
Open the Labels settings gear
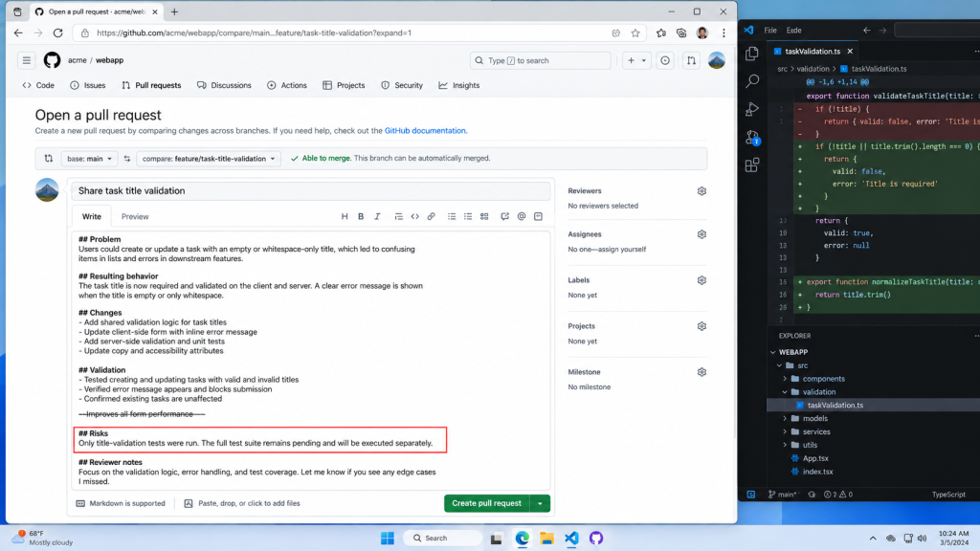(702, 280)
